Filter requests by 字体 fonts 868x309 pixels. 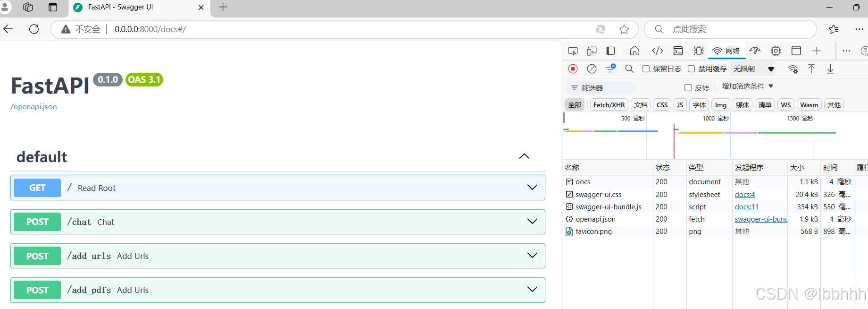(699, 105)
